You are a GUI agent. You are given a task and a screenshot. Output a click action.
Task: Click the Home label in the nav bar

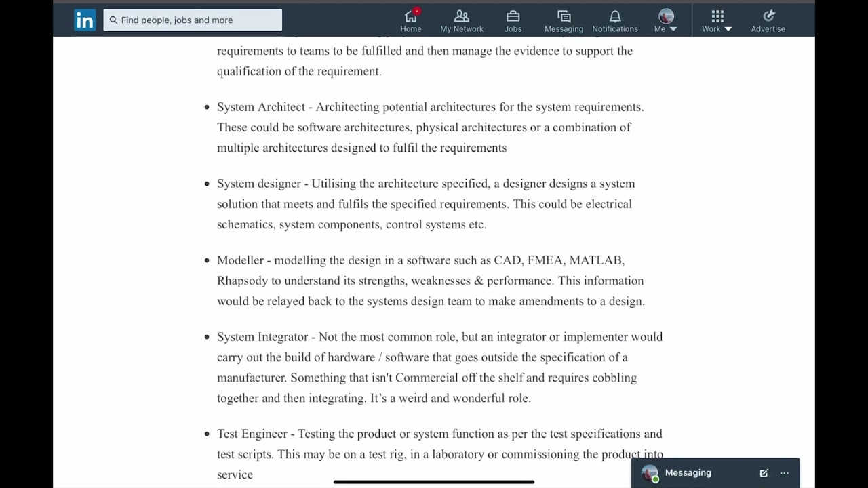(x=411, y=29)
